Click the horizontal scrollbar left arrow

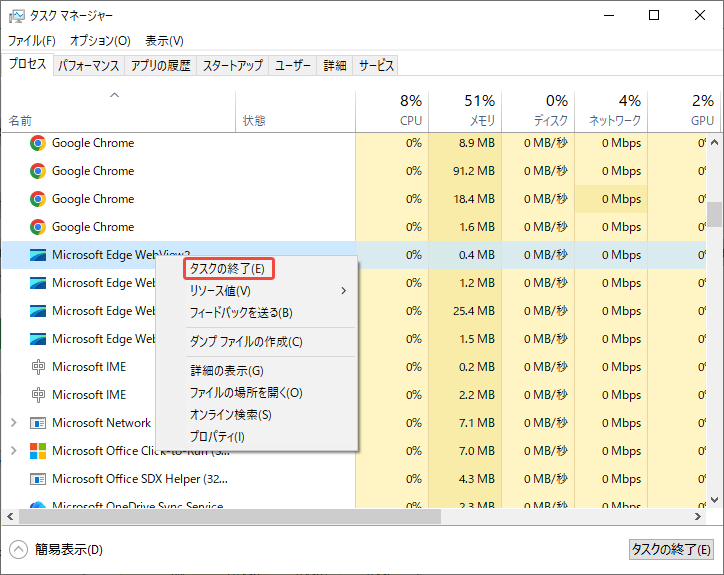10,517
